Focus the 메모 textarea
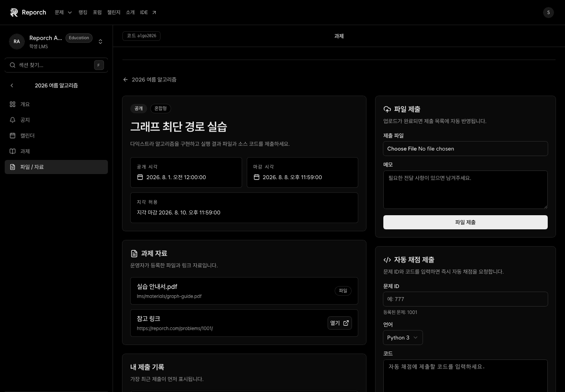Viewport: 565px width, 392px height. click(x=465, y=190)
